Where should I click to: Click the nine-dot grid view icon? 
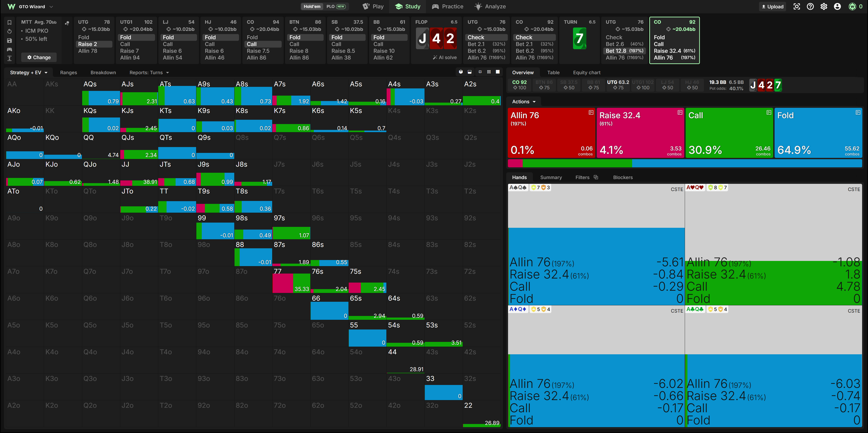coord(489,72)
